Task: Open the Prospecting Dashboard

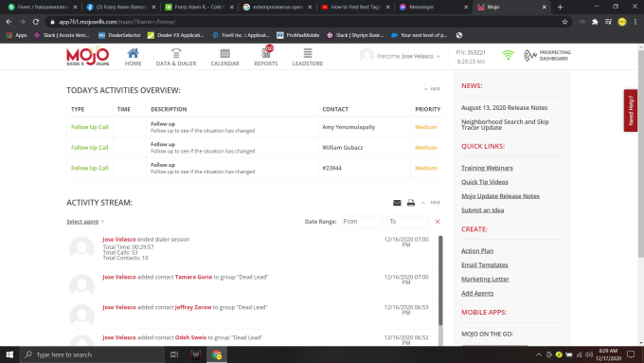Action: pos(547,56)
